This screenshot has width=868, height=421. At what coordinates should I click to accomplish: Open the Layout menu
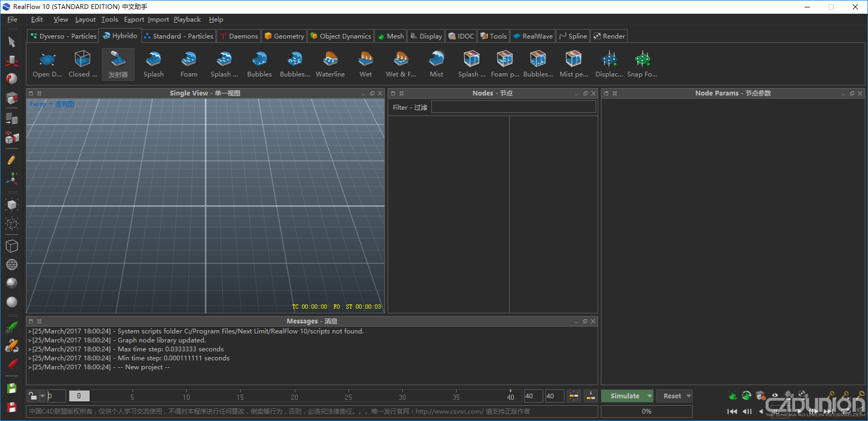[x=86, y=20]
